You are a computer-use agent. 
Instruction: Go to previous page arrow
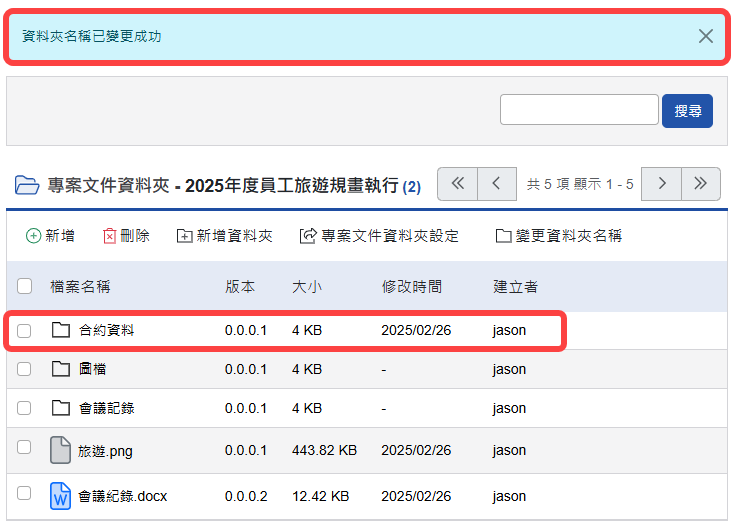(497, 184)
